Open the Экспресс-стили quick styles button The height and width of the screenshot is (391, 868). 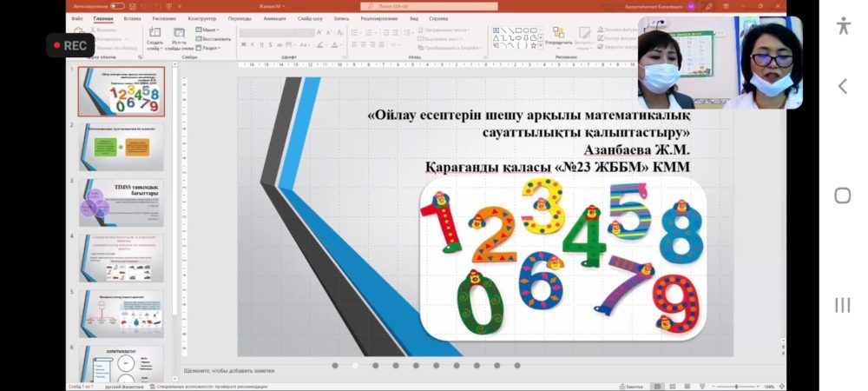coord(584,37)
